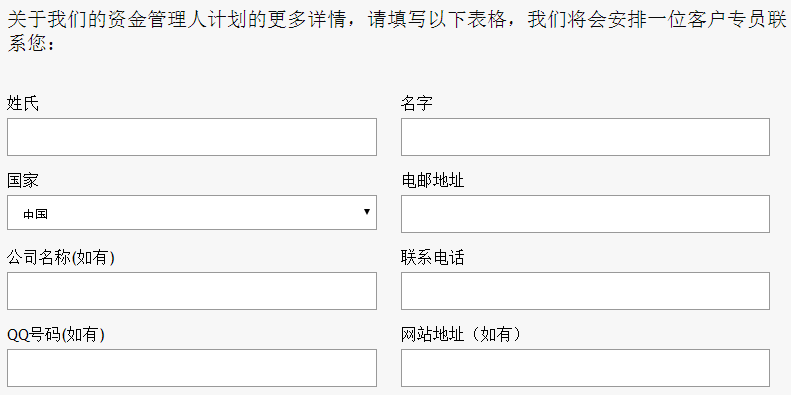The image size is (791, 395).
Task: Click the QQ号码(如有) input field
Action: 192,368
